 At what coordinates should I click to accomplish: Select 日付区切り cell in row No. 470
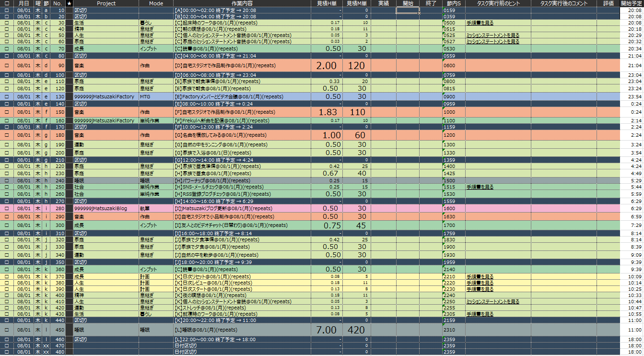click(x=242, y=345)
